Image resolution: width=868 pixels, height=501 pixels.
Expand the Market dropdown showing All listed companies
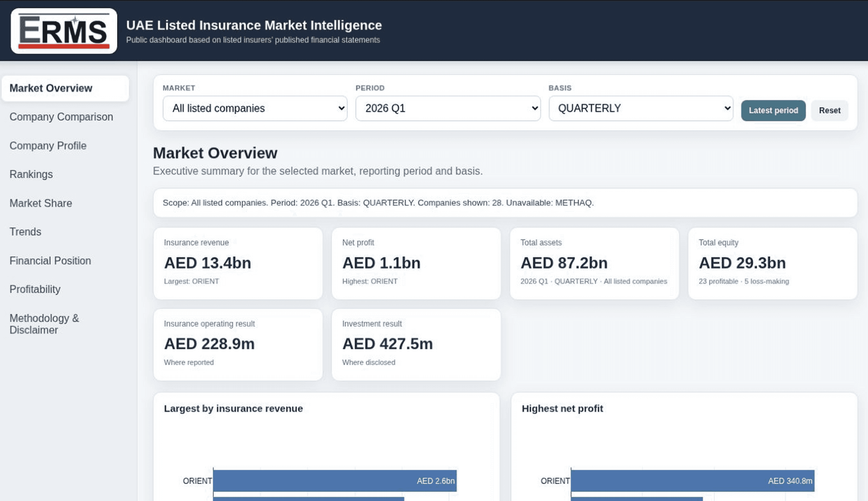pos(255,108)
